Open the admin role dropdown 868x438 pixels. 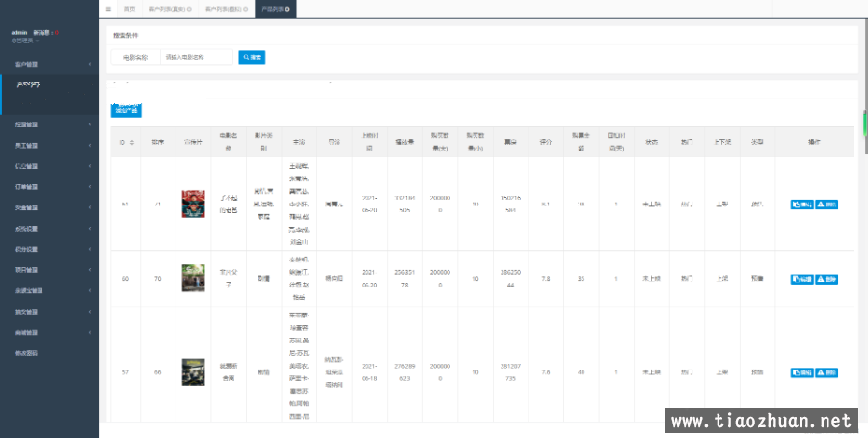coord(25,41)
